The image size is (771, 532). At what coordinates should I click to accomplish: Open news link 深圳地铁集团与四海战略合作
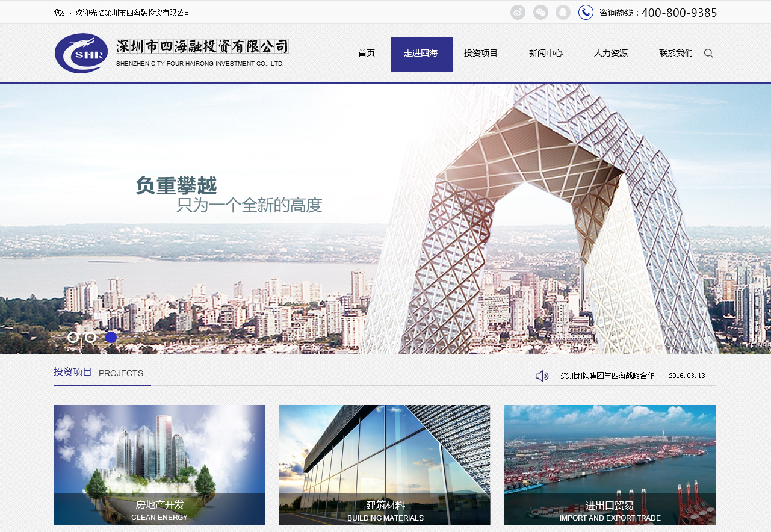[x=607, y=376]
